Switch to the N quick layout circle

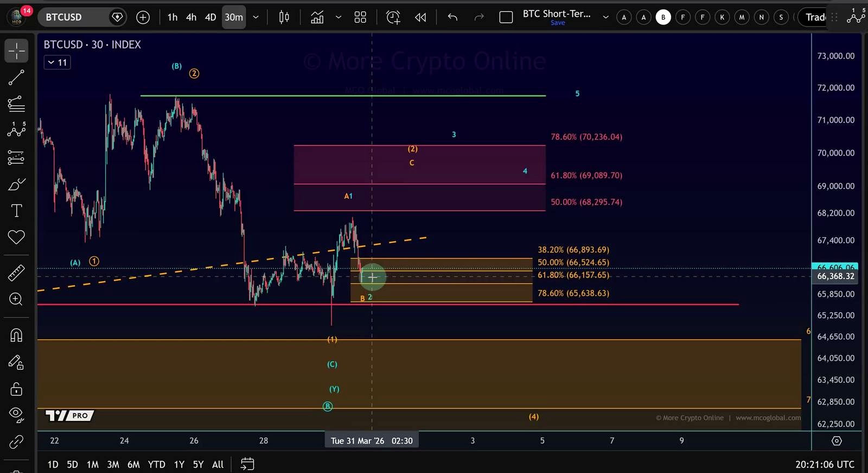click(761, 17)
